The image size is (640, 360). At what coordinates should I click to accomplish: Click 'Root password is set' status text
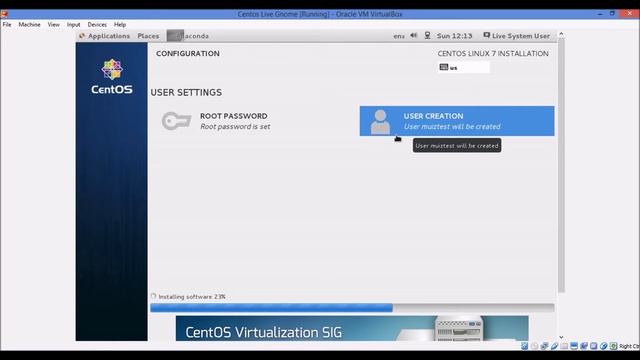click(x=235, y=127)
